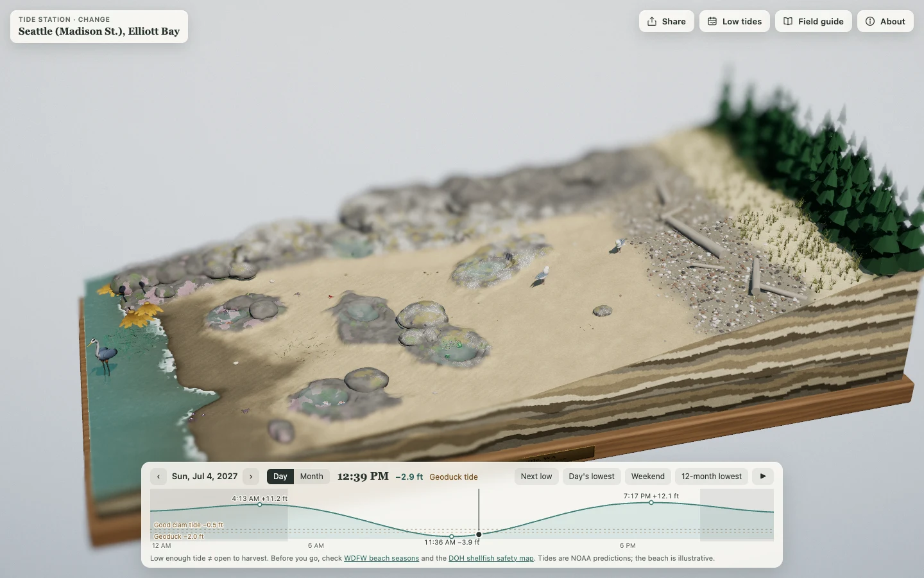924x578 pixels.
Task: Go to next day arrow
Action: pos(251,477)
